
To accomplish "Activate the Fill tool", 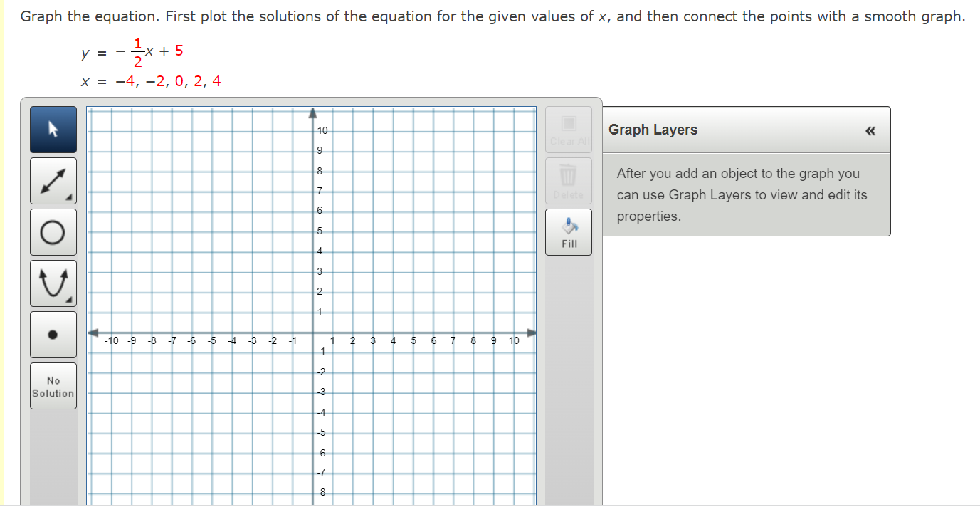I will pyautogui.click(x=568, y=231).
